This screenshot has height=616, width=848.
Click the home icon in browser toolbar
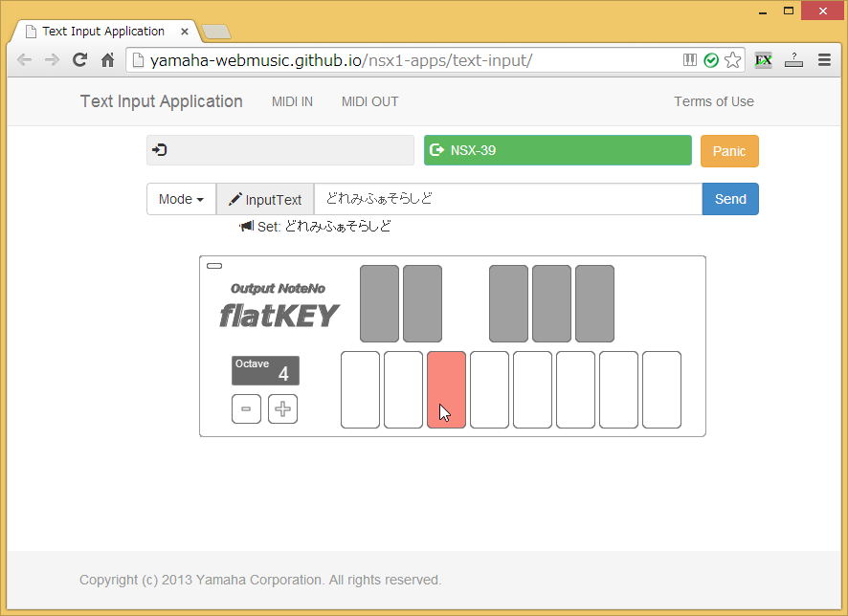tap(107, 60)
